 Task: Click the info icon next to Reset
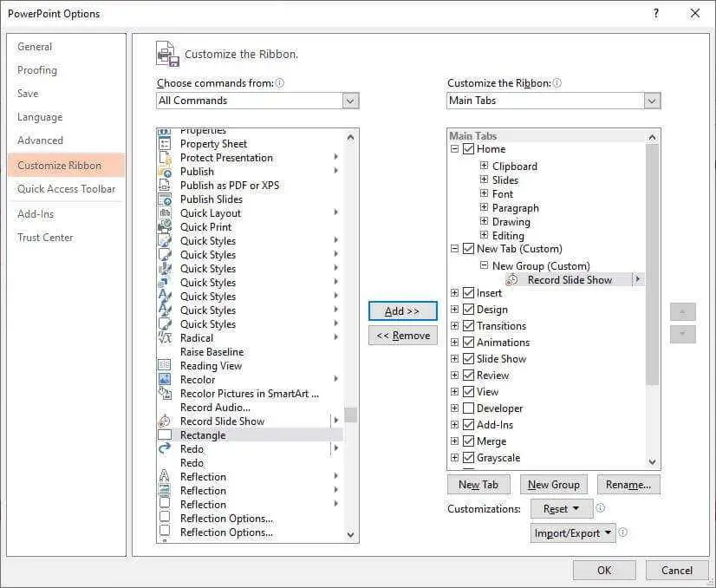(x=601, y=508)
